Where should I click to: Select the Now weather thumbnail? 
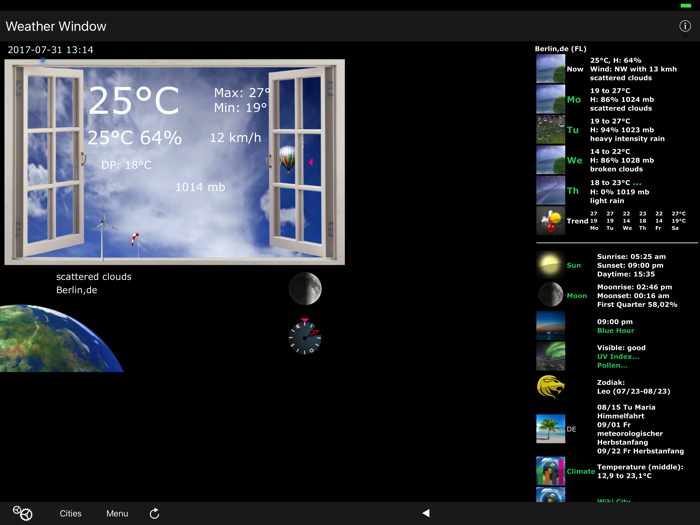[550, 69]
